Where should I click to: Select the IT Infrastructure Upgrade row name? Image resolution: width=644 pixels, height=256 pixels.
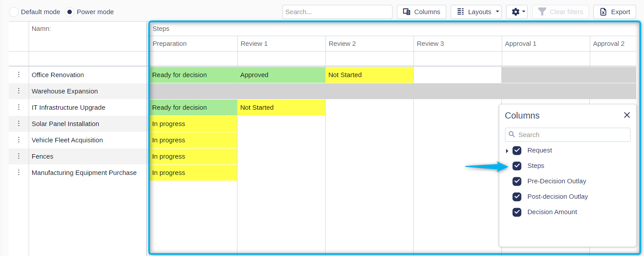(68, 108)
